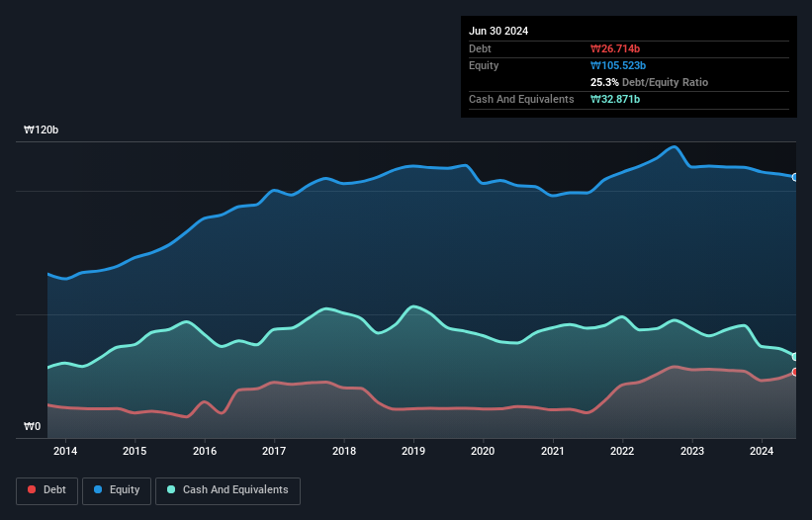Click the Debt row label in tooltip
Screen dimensions: 812x520
coord(480,48)
